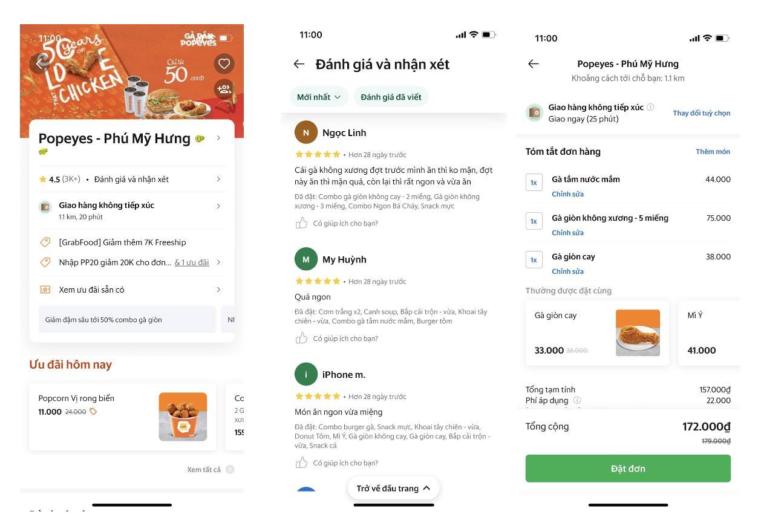Viewport: 761px width, 532px height.
Task: Select the Đánh giá đã viết filter chip
Action: click(x=391, y=97)
